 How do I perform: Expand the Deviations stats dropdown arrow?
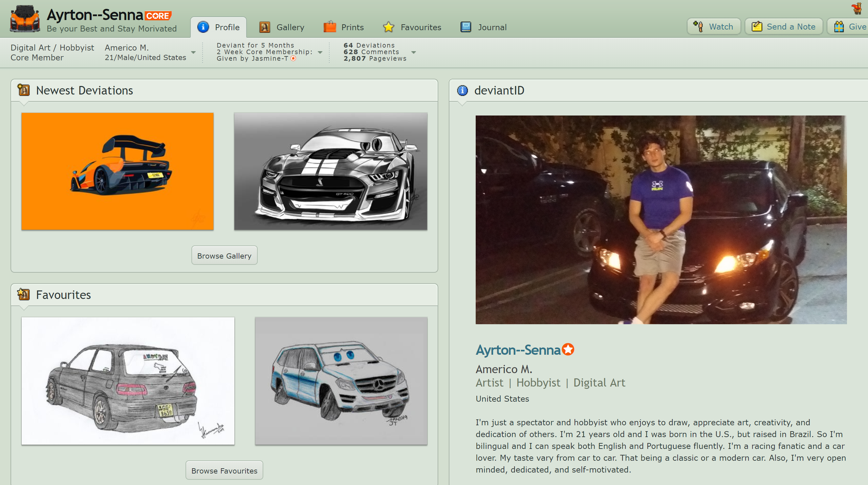point(414,52)
